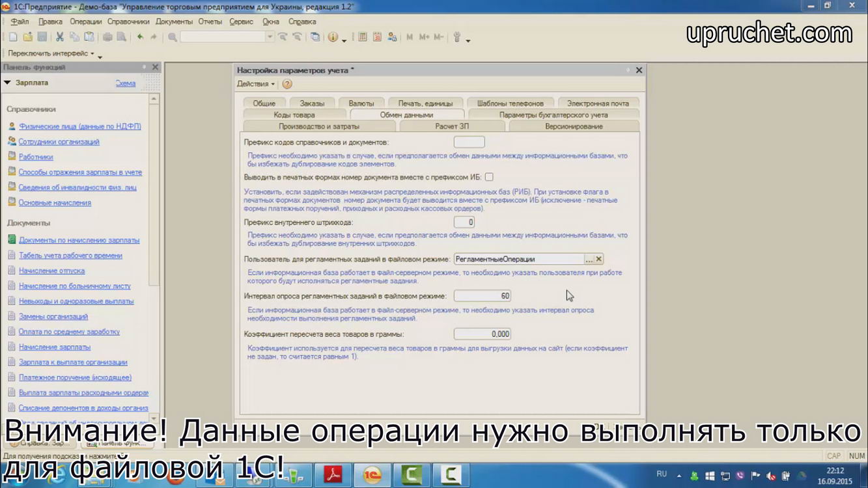Switch to the Коды товара tab
868x488 pixels.
point(294,115)
